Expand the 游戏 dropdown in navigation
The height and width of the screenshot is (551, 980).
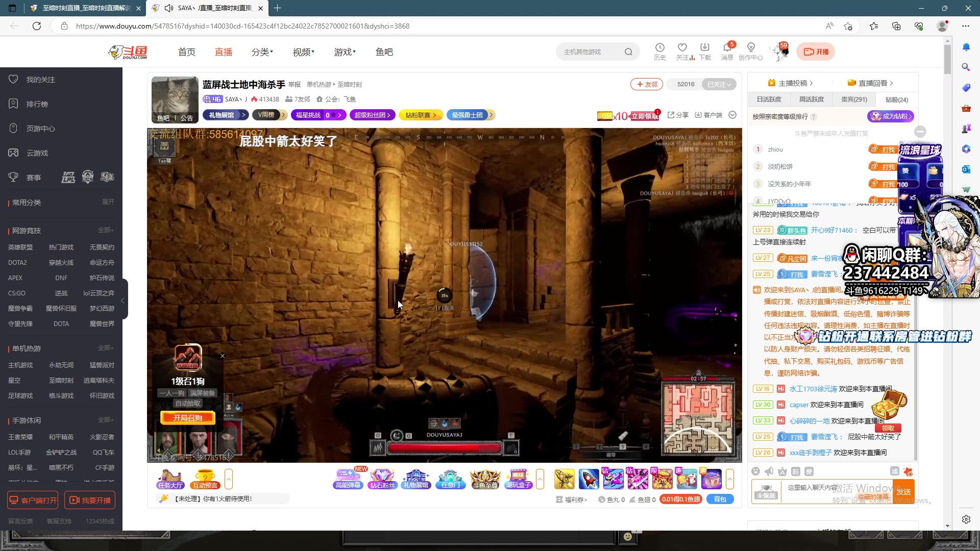coord(345,52)
